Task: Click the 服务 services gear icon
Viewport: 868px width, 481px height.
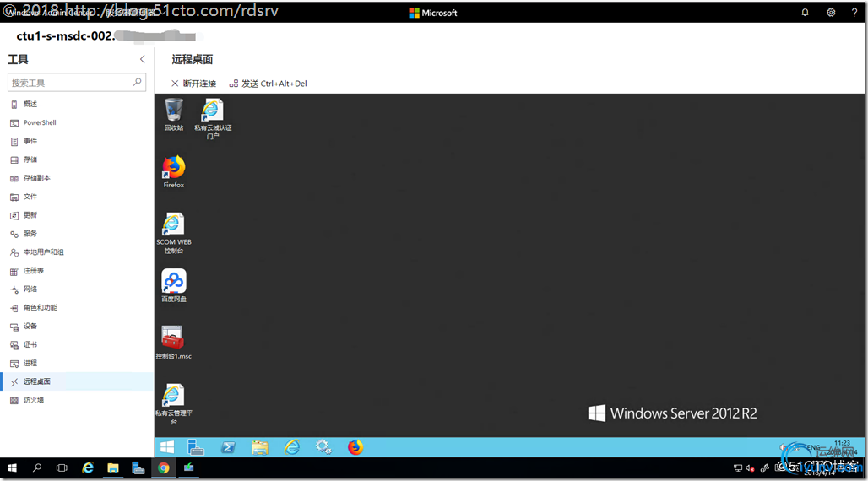Action: coord(14,234)
